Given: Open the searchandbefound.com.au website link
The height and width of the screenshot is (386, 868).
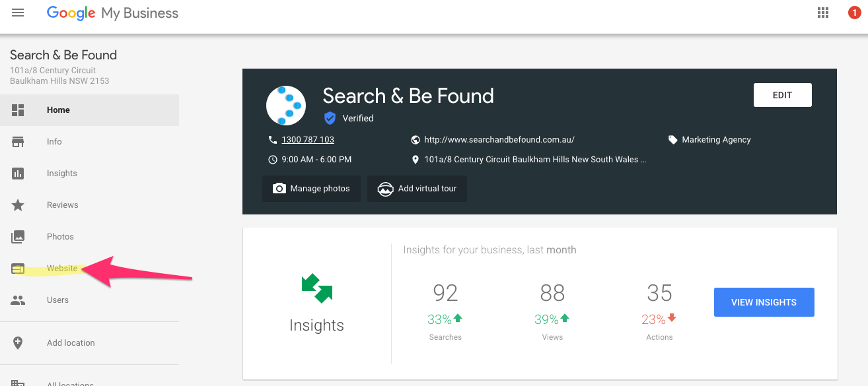Looking at the screenshot, I should [x=499, y=139].
